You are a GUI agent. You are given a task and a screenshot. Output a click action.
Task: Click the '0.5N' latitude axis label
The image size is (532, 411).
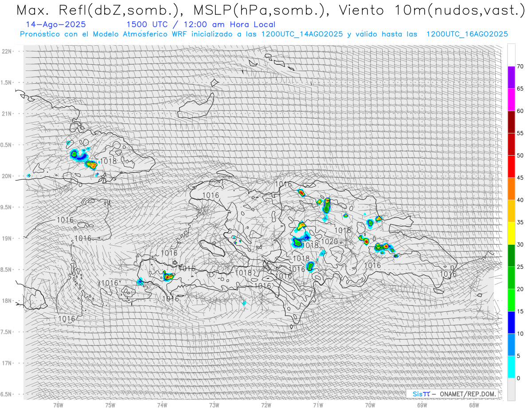(7, 145)
